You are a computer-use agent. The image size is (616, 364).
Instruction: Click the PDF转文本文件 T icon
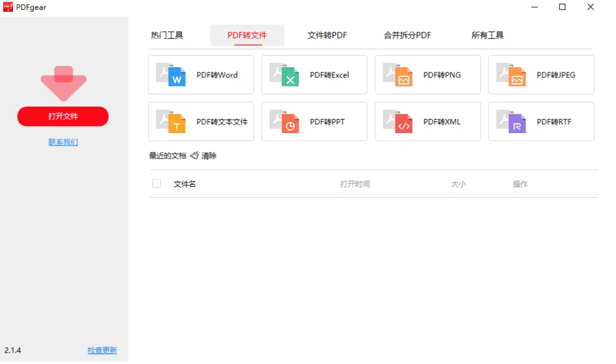[171, 121]
